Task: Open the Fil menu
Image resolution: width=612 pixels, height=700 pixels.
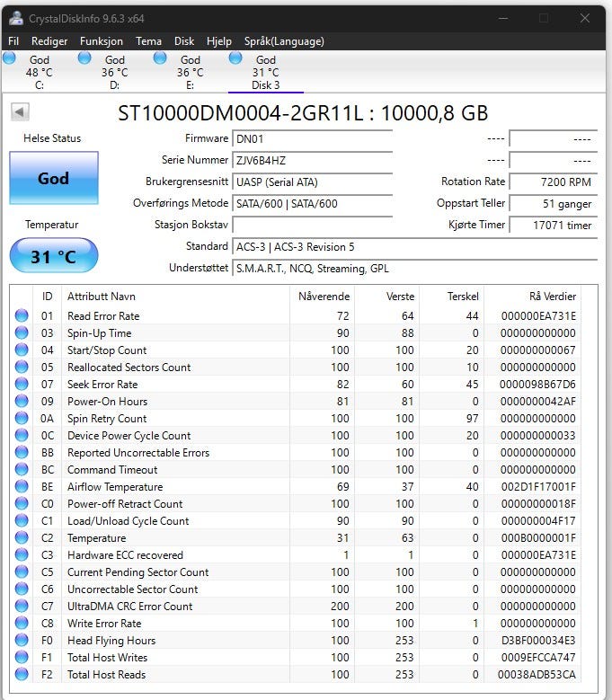Action: [x=13, y=41]
